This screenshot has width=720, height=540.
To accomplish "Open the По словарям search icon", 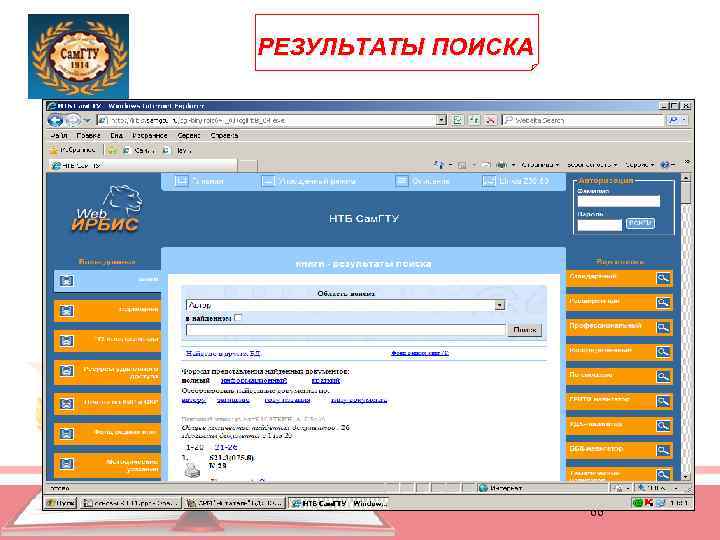I will click(x=663, y=377).
